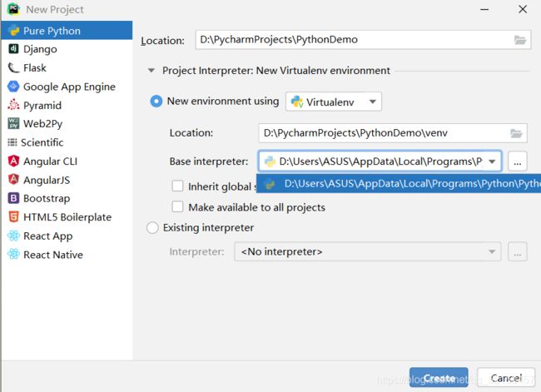The height and width of the screenshot is (392, 541).
Task: Click the React Native atom icon
Action: [13, 254]
